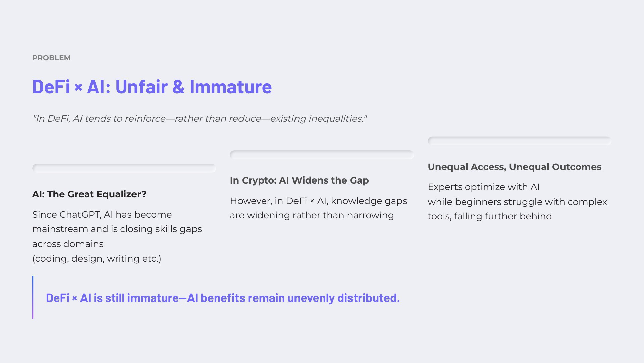Viewport: 644px width, 363px height.
Task: Click the knowledge gaps are widening paragraph
Action: coord(319,208)
